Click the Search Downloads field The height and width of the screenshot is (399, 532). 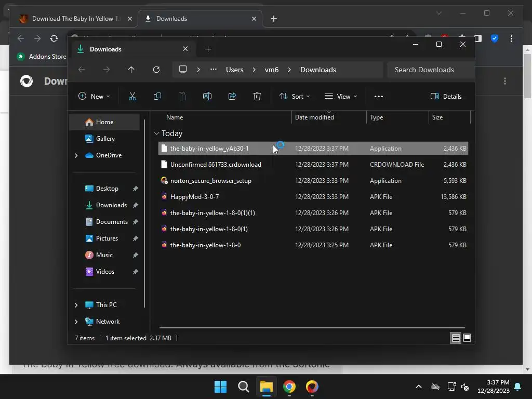430,70
